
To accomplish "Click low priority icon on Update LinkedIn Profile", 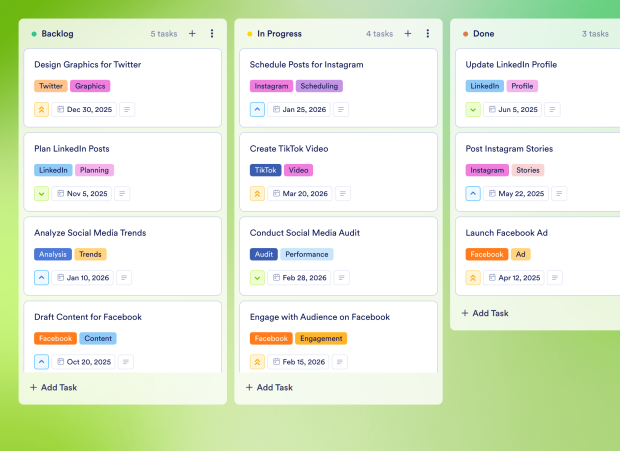I will [x=474, y=109].
